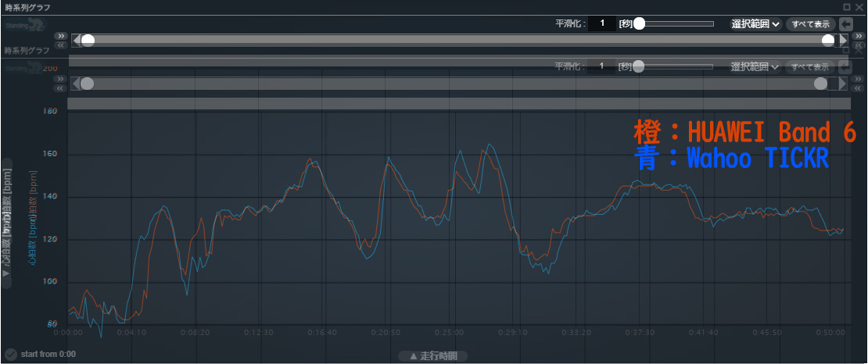Click the bright '>>' button right of top range bar

(858, 35)
